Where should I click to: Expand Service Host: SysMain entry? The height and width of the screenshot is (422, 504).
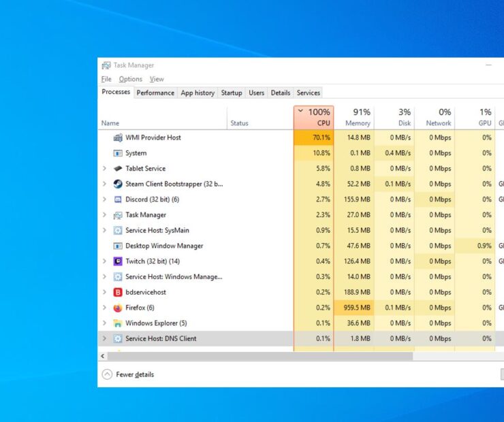point(104,230)
